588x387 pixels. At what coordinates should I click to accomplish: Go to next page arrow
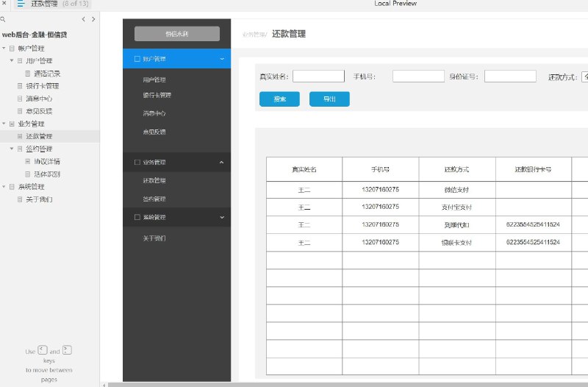click(93, 19)
